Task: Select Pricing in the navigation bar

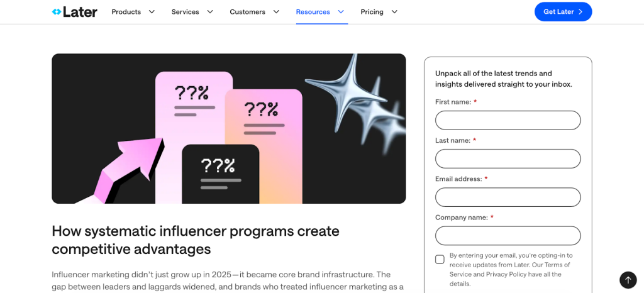Action: pyautogui.click(x=372, y=12)
